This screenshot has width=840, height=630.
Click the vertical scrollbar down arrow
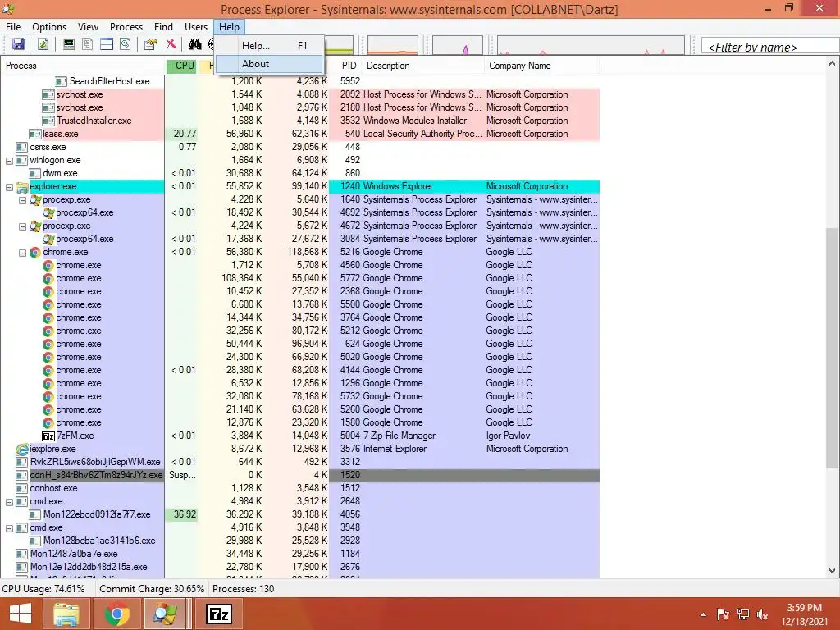coord(832,571)
